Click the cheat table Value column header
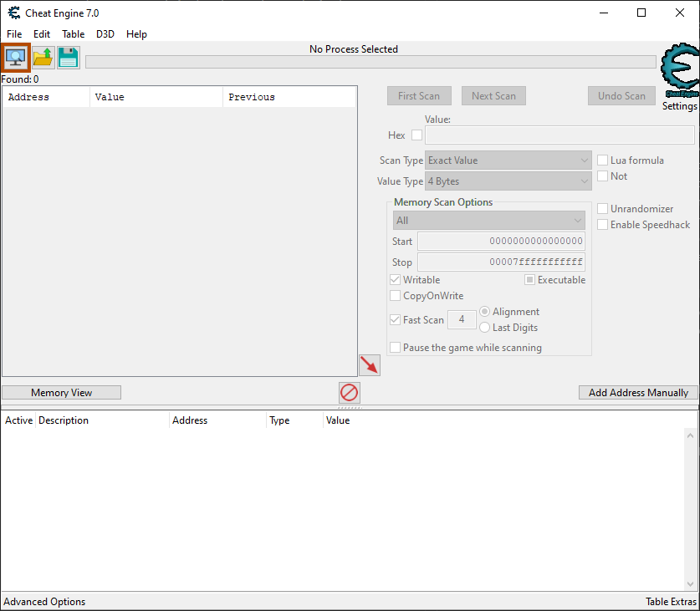The height and width of the screenshot is (611, 700). point(338,420)
